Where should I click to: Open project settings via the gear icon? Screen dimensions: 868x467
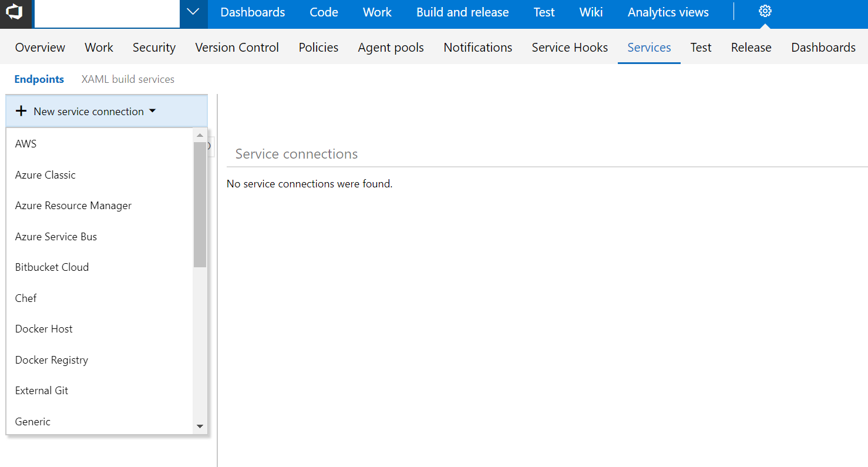764,11
